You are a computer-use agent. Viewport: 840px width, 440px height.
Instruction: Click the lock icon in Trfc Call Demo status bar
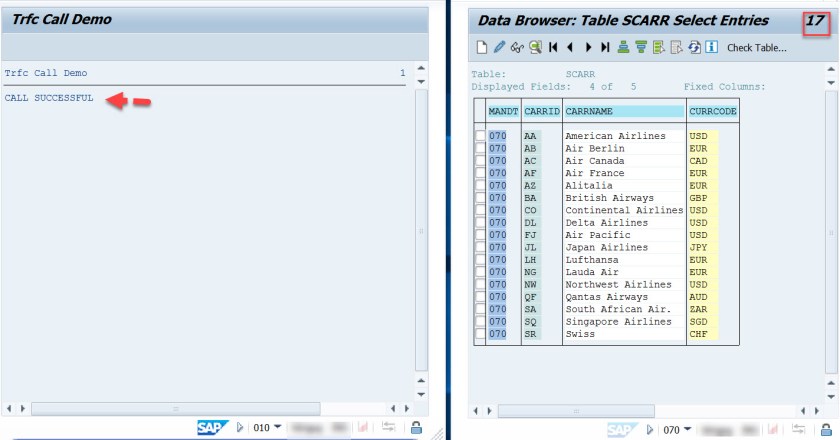click(x=416, y=427)
